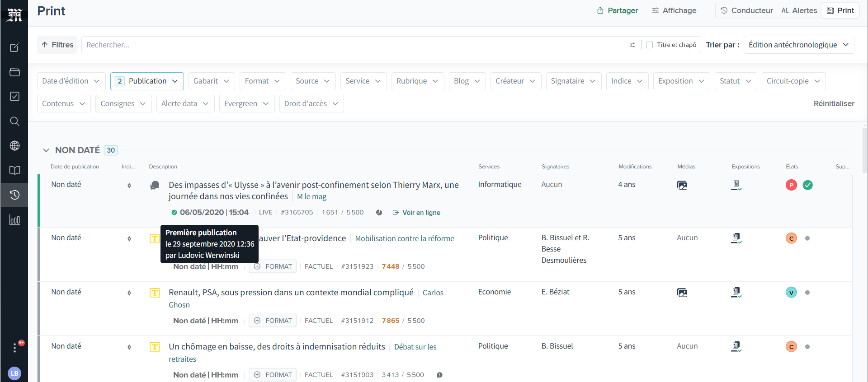Open the folder icon in sidebar
Image resolution: width=868 pixels, height=382 pixels.
(x=14, y=72)
